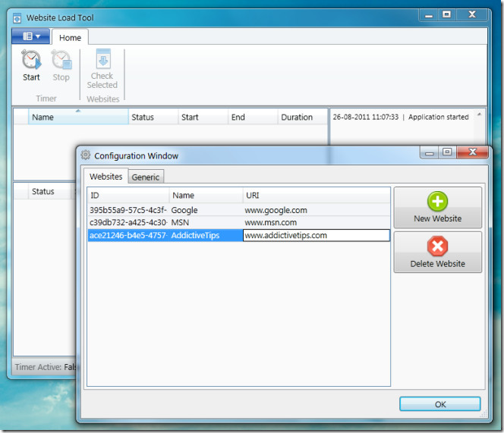Click the Timer Active status bar text
The height and width of the screenshot is (433, 504).
pyautogui.click(x=46, y=367)
